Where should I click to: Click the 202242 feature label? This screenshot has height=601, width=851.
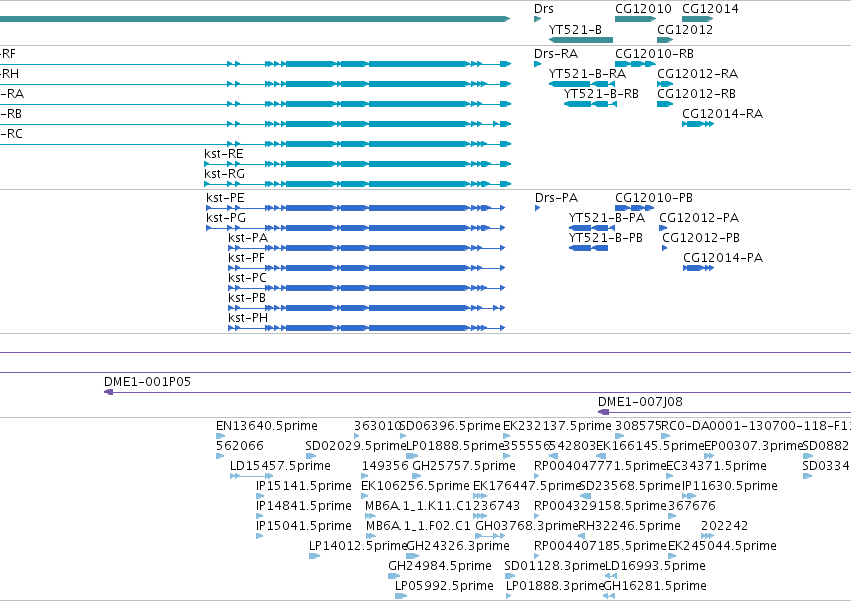click(725, 526)
